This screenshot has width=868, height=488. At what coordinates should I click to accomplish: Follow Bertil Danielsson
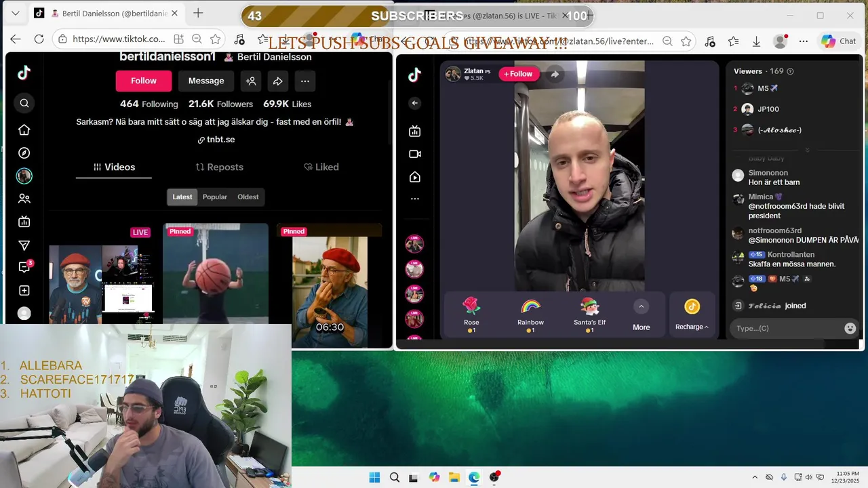(x=144, y=81)
